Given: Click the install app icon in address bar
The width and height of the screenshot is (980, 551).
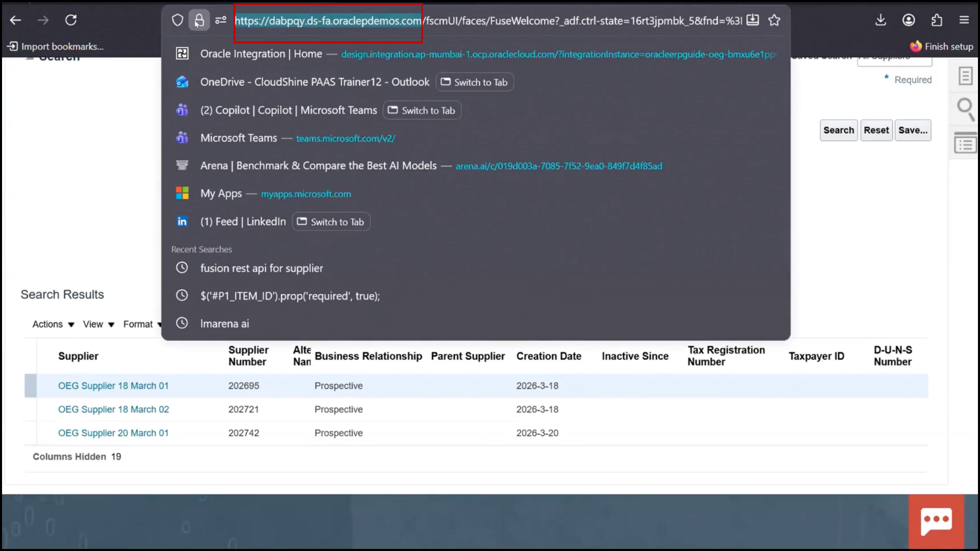Looking at the screenshot, I should (x=752, y=20).
